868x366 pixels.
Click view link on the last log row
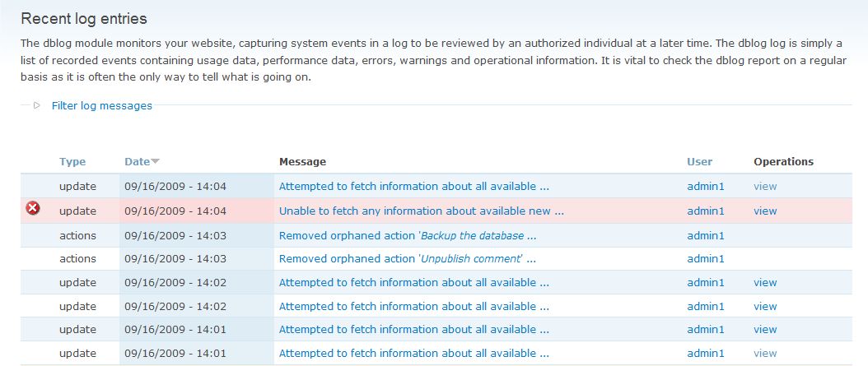pyautogui.click(x=765, y=354)
